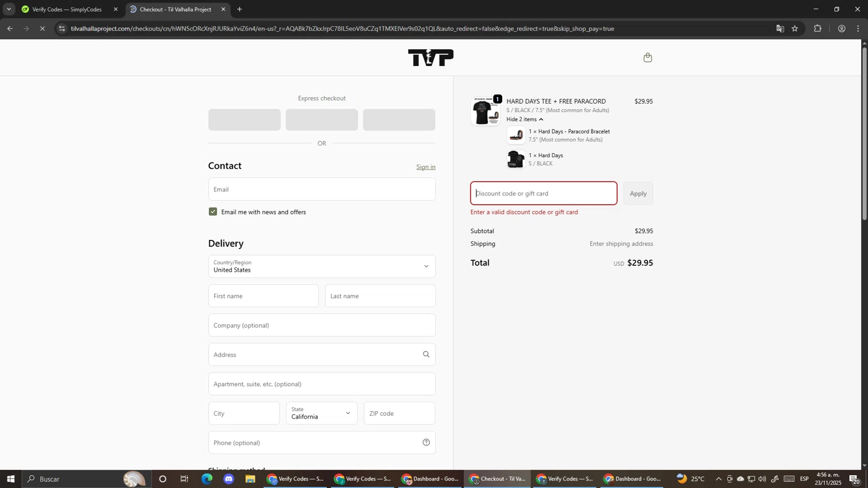This screenshot has width=868, height=488.
Task: Focus the Last name field
Action: (380, 296)
